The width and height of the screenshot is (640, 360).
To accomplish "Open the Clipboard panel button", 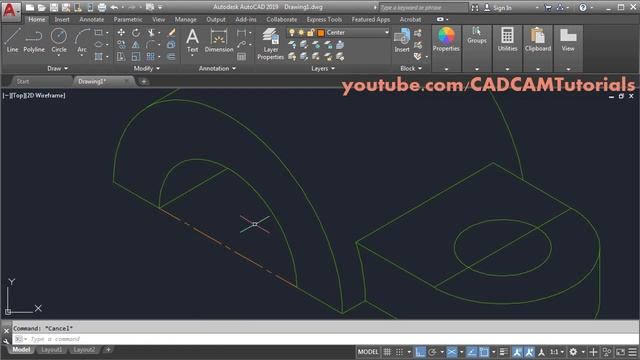I will click(x=538, y=40).
